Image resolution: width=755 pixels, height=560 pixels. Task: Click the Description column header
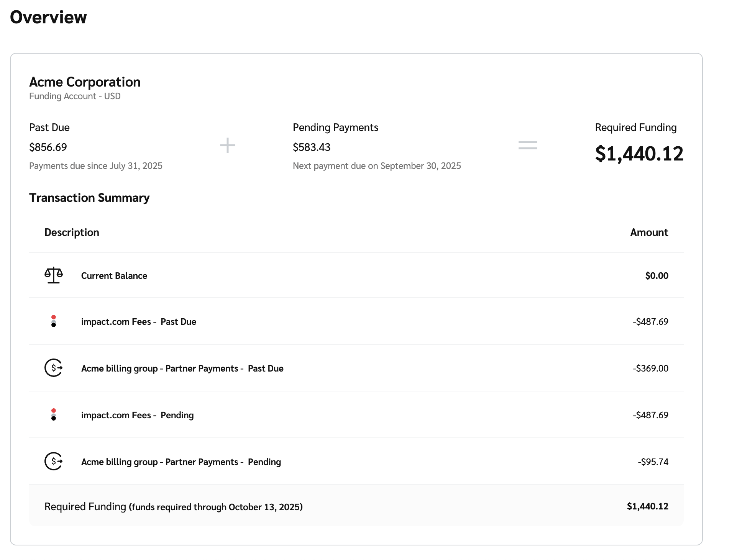[x=72, y=233]
